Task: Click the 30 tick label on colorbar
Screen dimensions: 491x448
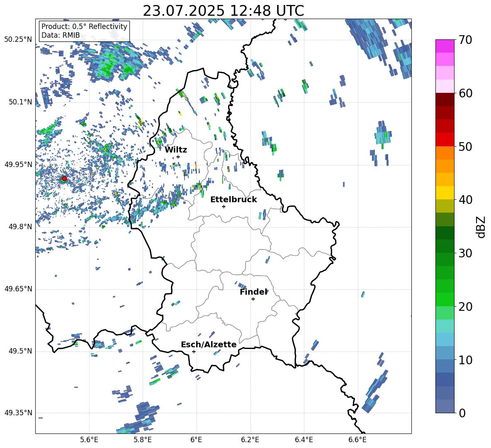Action: coord(465,253)
